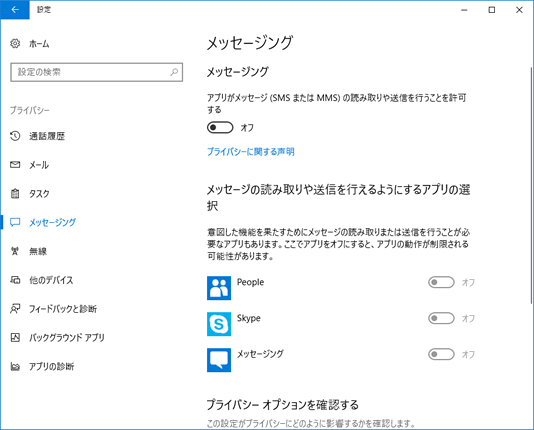The height and width of the screenshot is (430, 534).
Task: Click the blue メッセージング app icon
Action: pyautogui.click(x=219, y=360)
